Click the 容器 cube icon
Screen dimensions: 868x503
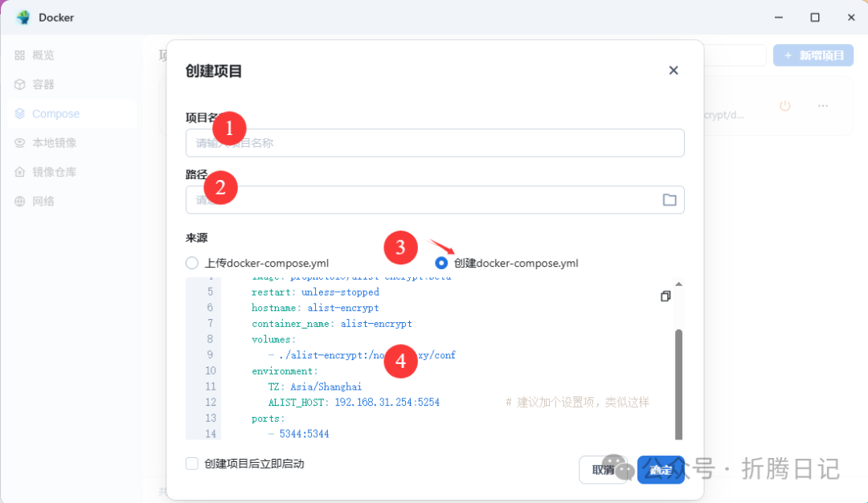[20, 84]
